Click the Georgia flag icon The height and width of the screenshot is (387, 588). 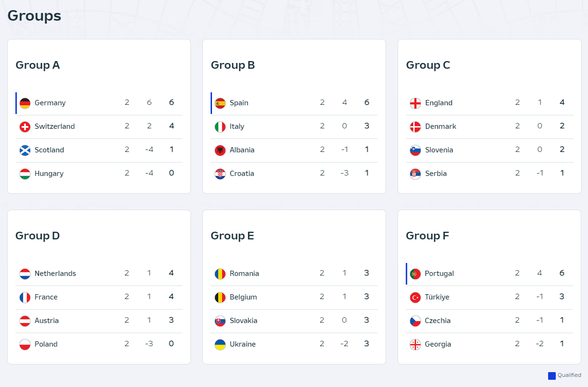pos(415,345)
